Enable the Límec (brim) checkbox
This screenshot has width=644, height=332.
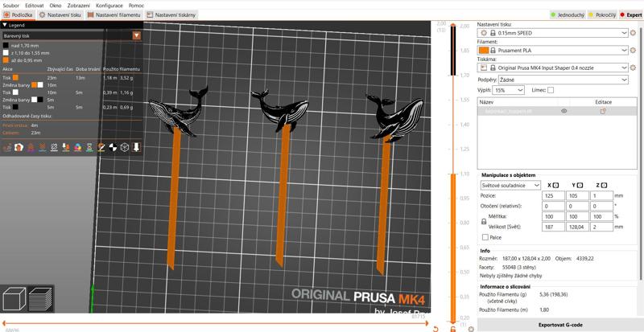(x=551, y=90)
